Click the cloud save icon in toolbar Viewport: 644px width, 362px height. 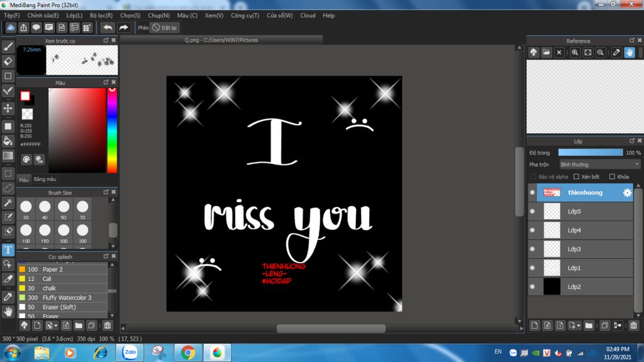pyautogui.click(x=11, y=28)
